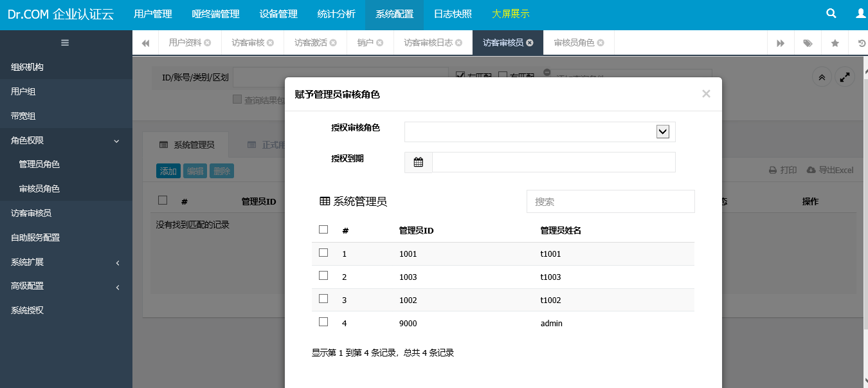
Task: Open the 授权审核角色 dropdown
Action: 540,131
